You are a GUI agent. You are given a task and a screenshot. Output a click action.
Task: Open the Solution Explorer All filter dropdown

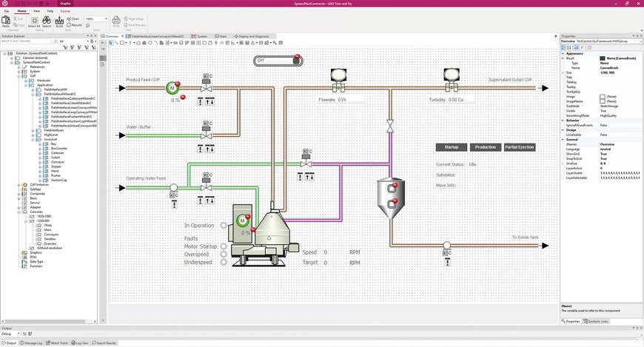(x=87, y=41)
